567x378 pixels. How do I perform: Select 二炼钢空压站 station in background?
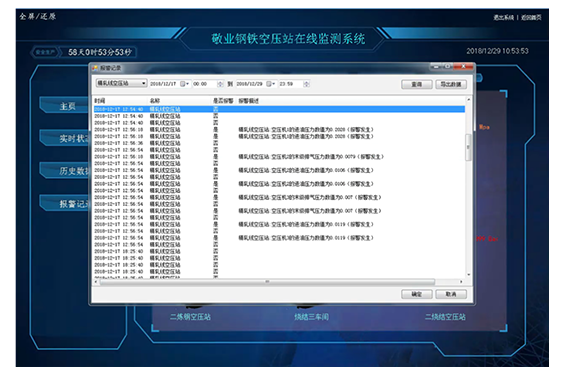click(x=190, y=317)
